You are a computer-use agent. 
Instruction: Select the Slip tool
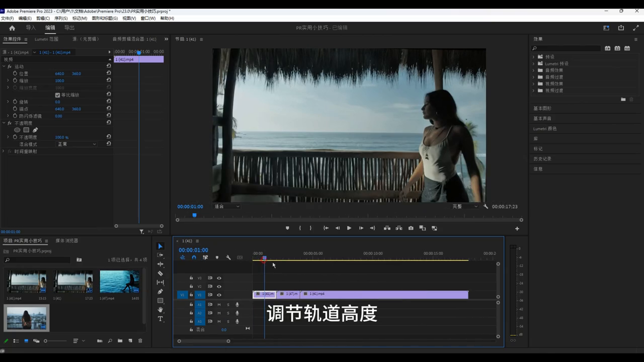pyautogui.click(x=160, y=283)
